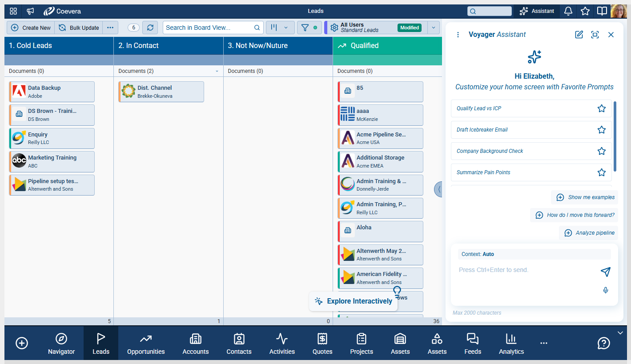Screen dimensions: 631x364
Task: Select the Cold Leads column header
Action: point(59,45)
